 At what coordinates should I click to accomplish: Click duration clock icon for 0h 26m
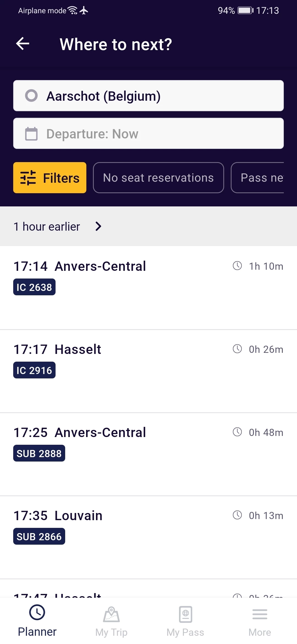tap(237, 349)
